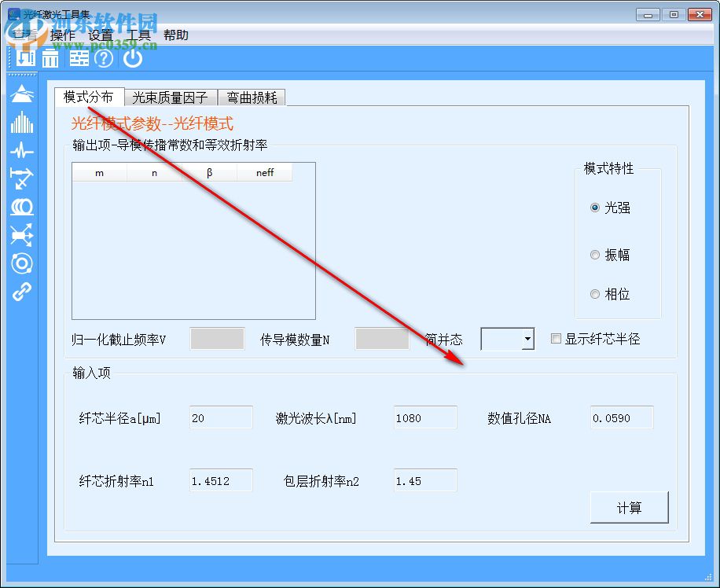
Task: Select the 振幅 (amplitude) radio button
Action: pos(595,254)
